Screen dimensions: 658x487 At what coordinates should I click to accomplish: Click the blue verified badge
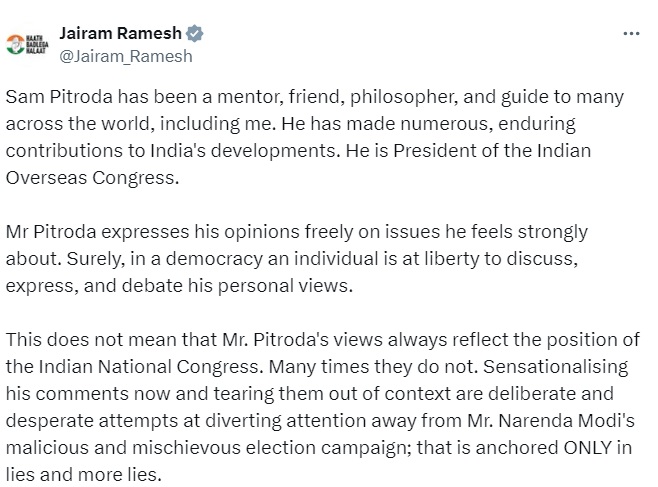pyautogui.click(x=194, y=34)
